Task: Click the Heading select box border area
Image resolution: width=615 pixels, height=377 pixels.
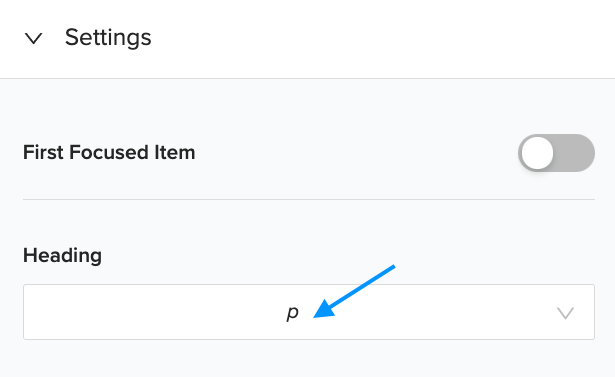Action: coord(309,312)
